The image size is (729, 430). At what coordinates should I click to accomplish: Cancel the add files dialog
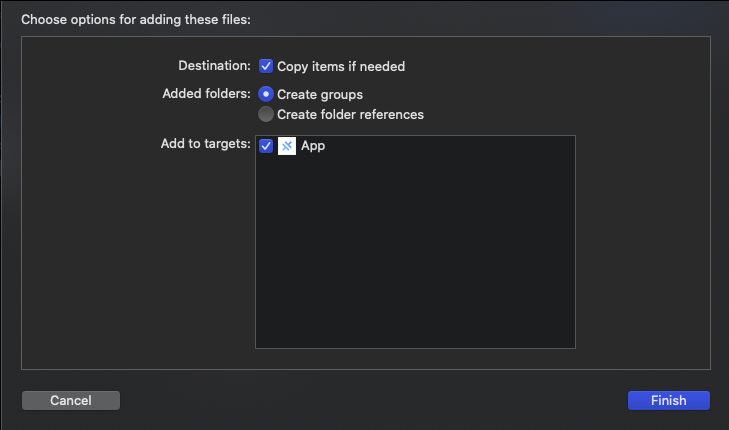click(71, 400)
